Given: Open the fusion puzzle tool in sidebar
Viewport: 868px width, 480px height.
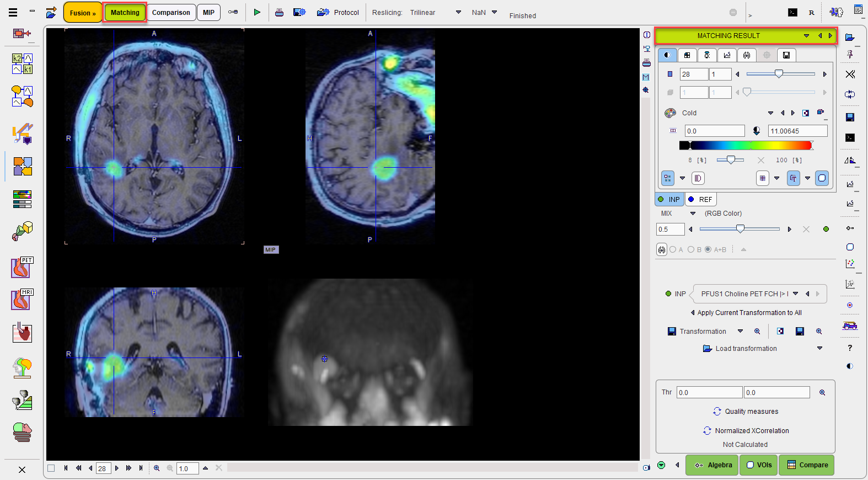Looking at the screenshot, I should [x=22, y=166].
